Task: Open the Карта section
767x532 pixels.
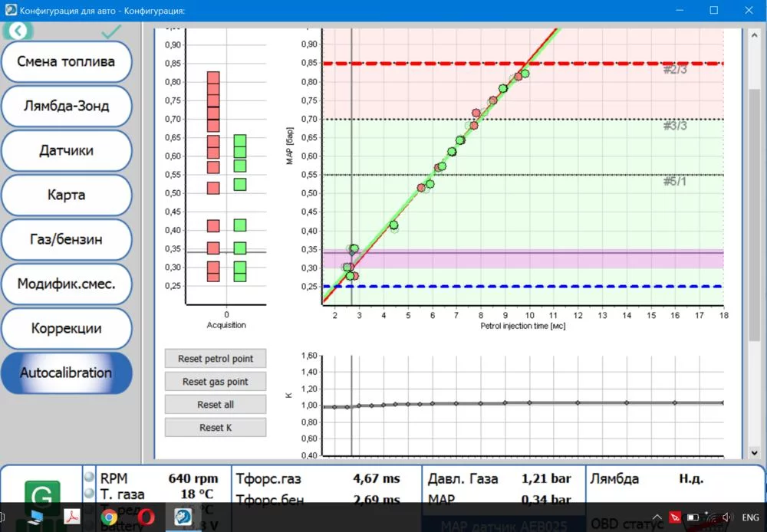Action: 66,195
